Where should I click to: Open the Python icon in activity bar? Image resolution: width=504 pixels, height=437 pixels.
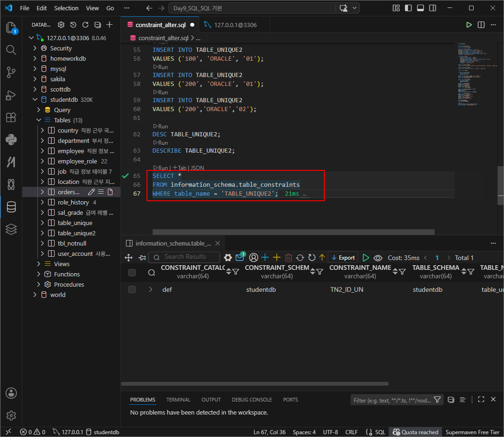point(11,140)
